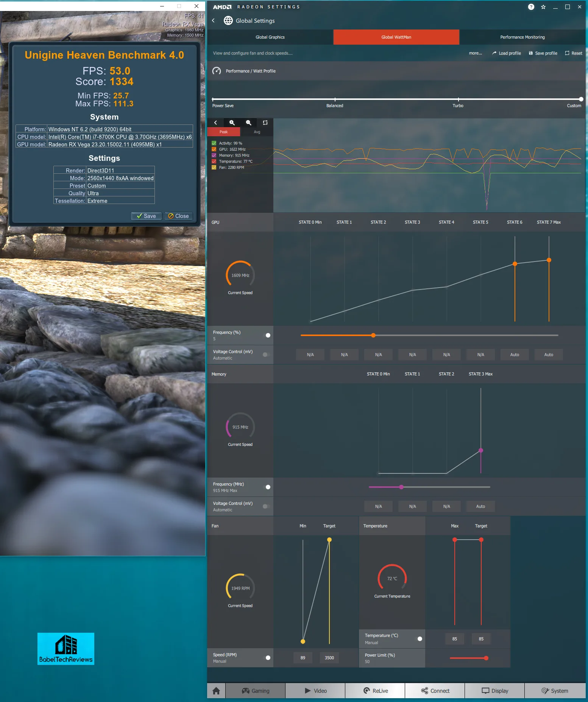Open the System section

point(555,691)
